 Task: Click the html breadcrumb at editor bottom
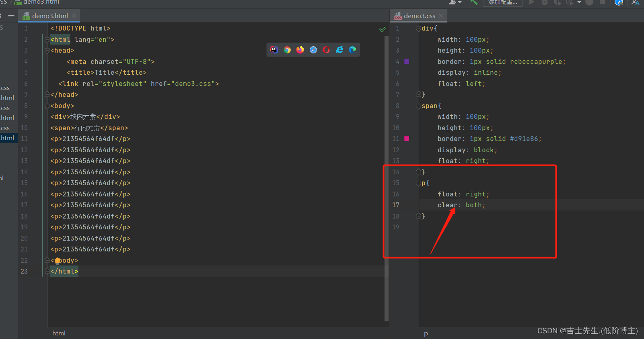pos(59,333)
